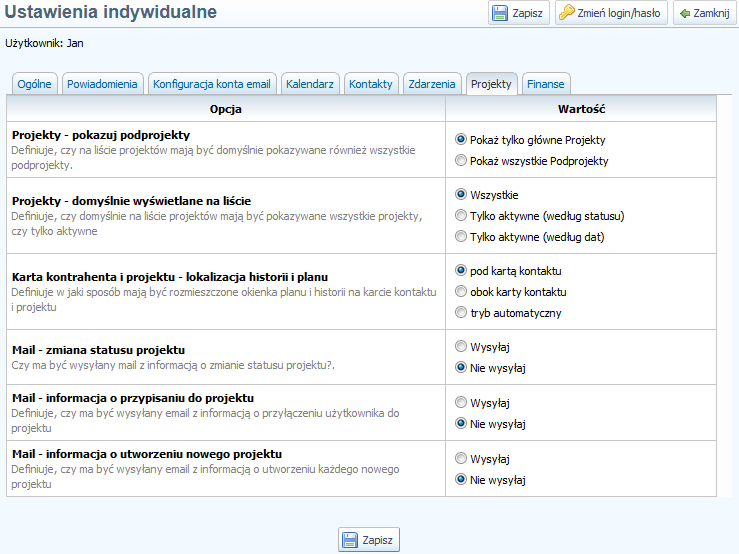739x554 pixels.
Task: Select 'Pokaż tylko główne Projekty' radio option
Action: 461,139
